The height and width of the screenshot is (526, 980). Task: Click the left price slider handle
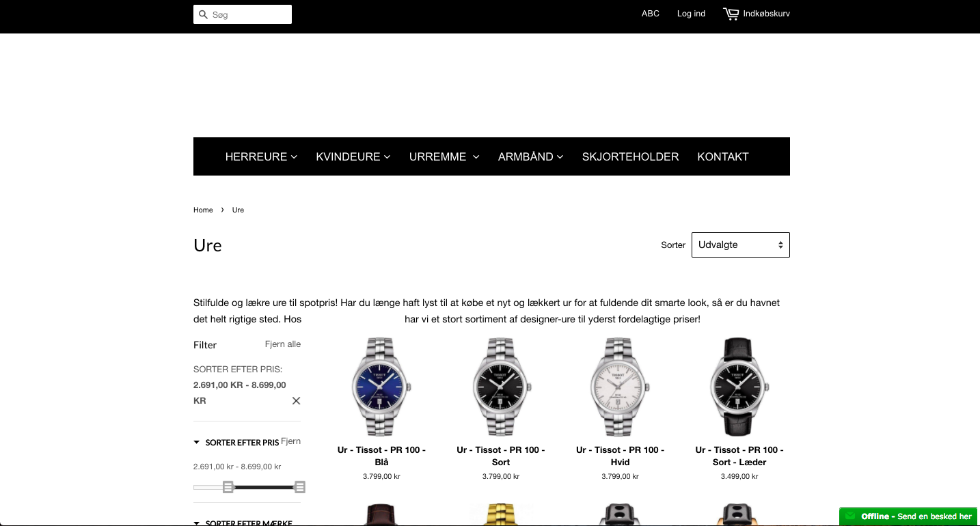coord(228,487)
